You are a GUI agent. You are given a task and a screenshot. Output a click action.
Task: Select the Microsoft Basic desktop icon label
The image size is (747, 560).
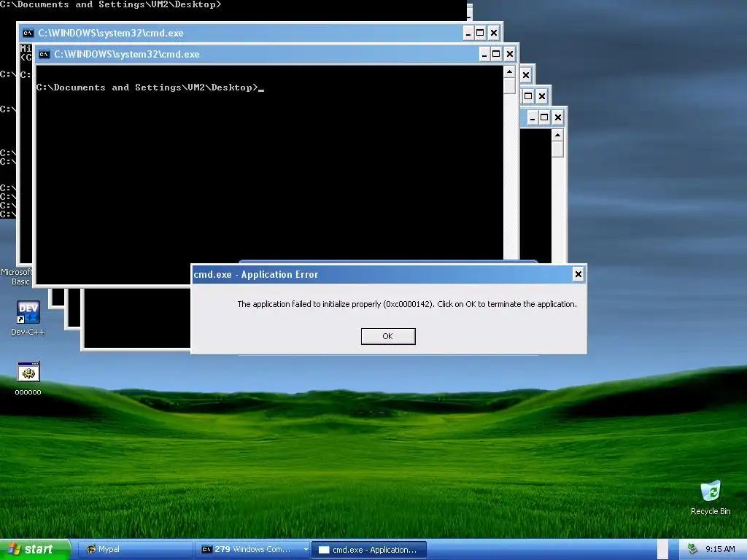tap(16, 276)
